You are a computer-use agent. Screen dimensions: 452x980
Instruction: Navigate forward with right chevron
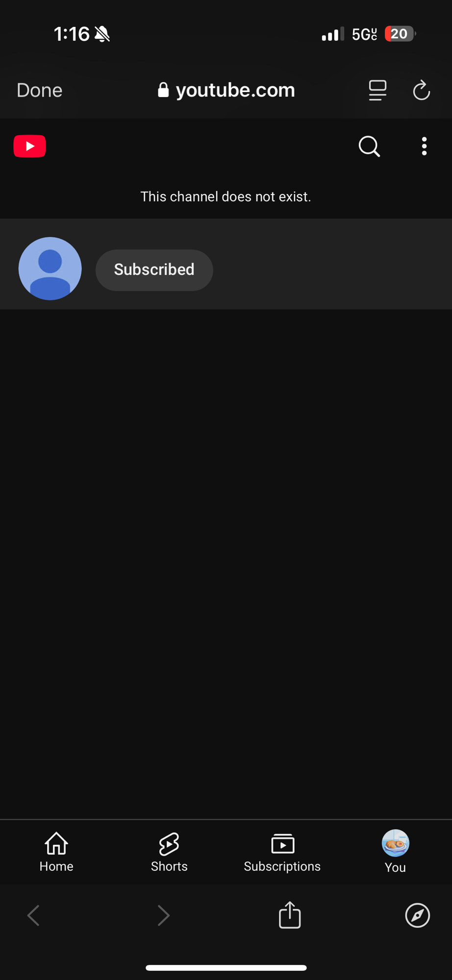pyautogui.click(x=163, y=915)
